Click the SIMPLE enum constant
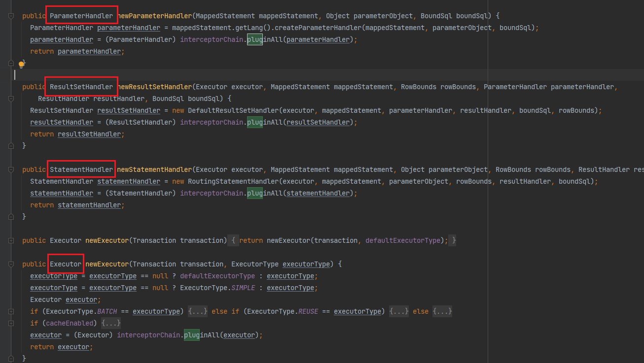The image size is (644, 363). click(243, 288)
